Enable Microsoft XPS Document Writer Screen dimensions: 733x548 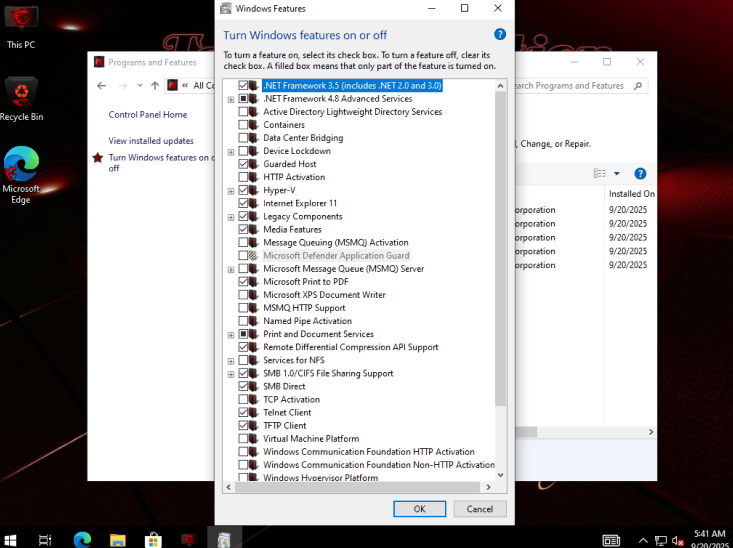point(243,295)
